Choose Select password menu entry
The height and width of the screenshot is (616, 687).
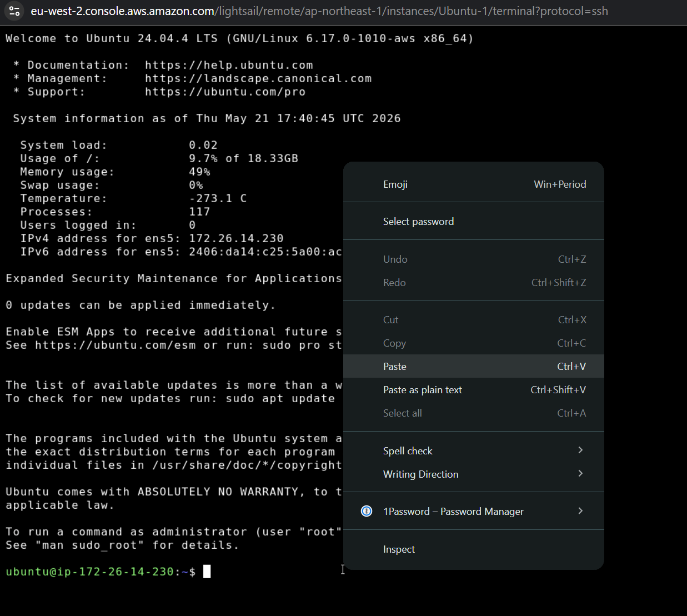click(x=473, y=222)
